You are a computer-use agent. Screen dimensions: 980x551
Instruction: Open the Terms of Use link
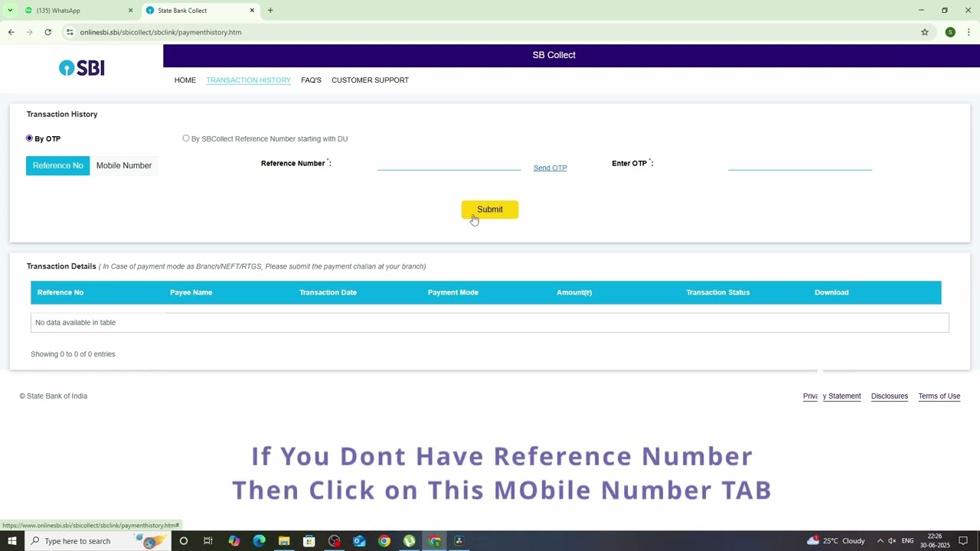[x=939, y=396]
